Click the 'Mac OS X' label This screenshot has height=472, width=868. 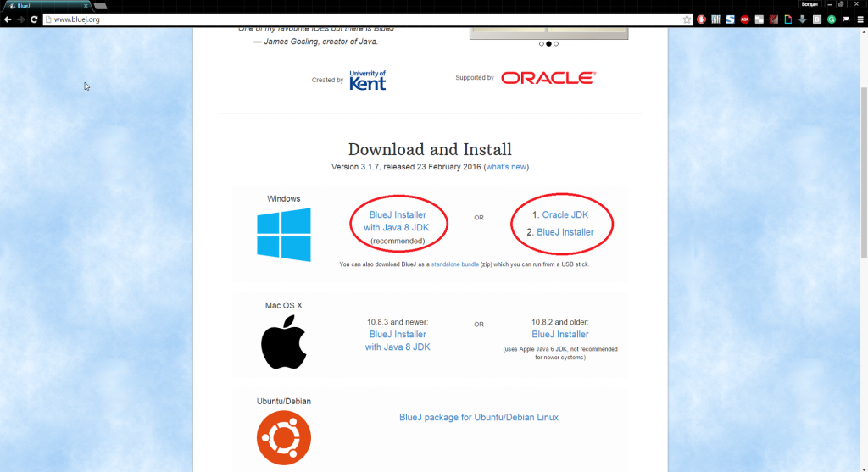click(x=283, y=305)
